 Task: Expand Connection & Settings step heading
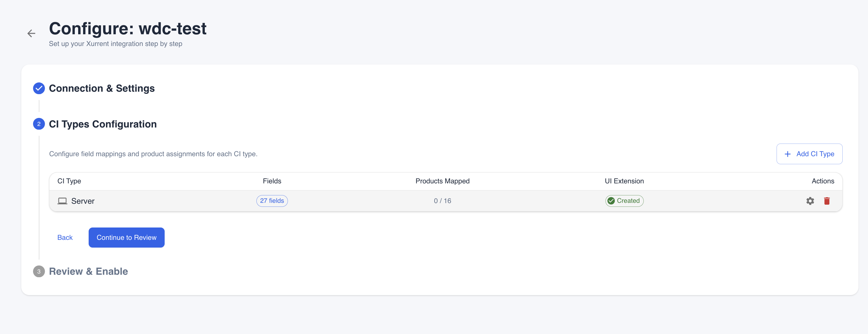point(101,88)
